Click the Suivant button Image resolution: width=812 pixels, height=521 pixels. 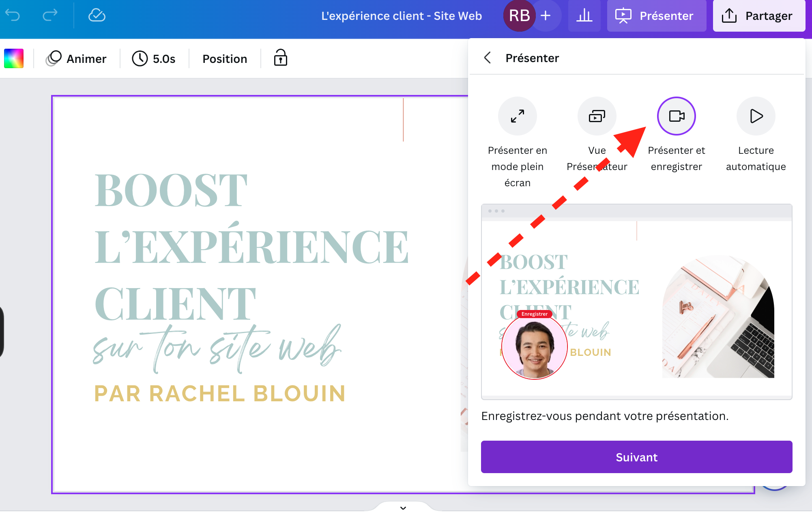pyautogui.click(x=636, y=457)
